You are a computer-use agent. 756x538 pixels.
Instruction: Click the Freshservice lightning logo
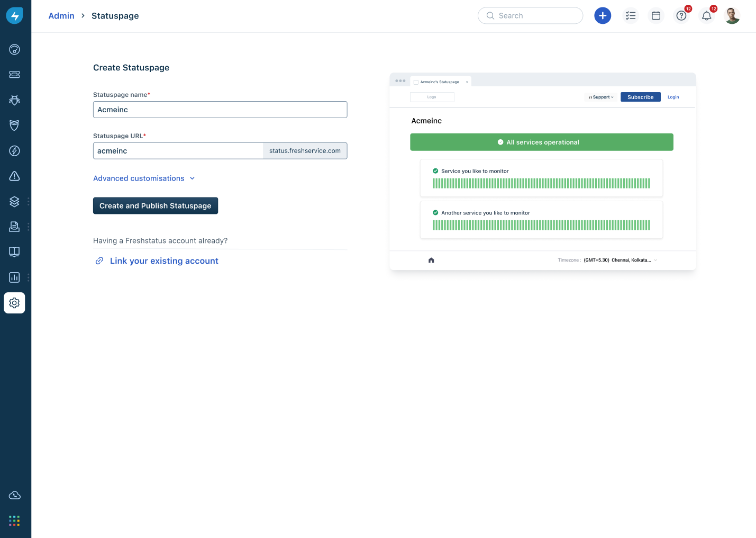click(x=15, y=15)
